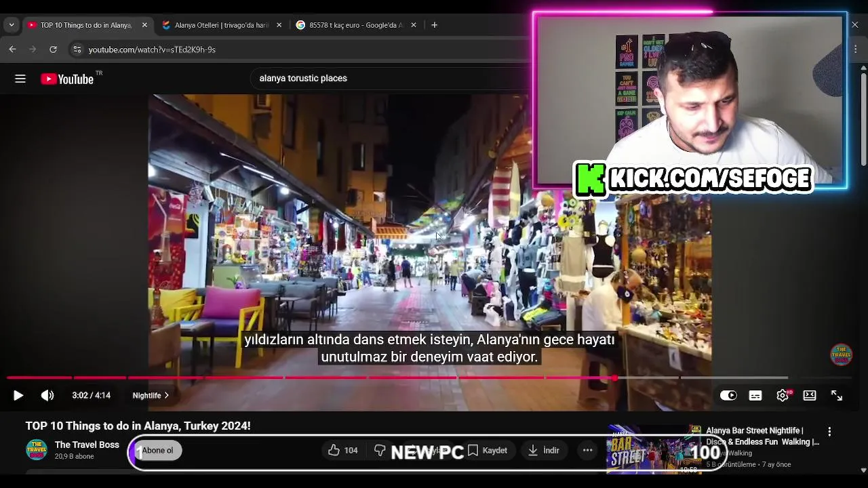Click the 3:02 / 4:14 time display

click(x=92, y=396)
